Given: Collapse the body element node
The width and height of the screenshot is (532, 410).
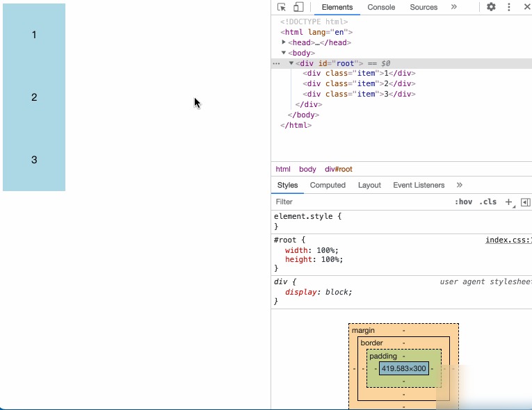Looking at the screenshot, I should point(284,53).
